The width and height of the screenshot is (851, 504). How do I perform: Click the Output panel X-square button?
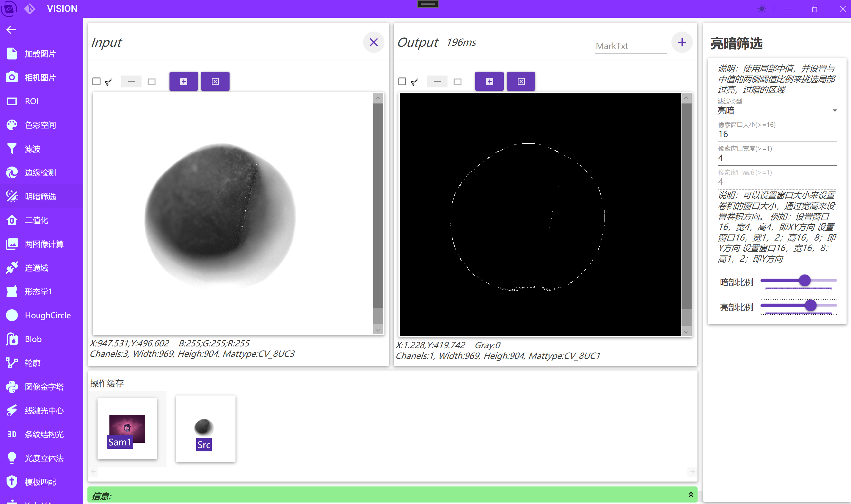pos(521,81)
